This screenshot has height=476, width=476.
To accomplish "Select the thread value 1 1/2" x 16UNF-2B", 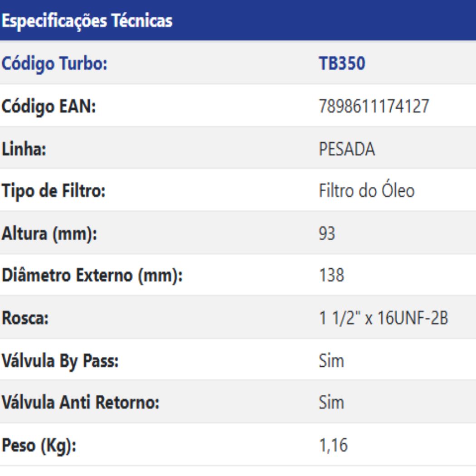I will click(384, 319).
